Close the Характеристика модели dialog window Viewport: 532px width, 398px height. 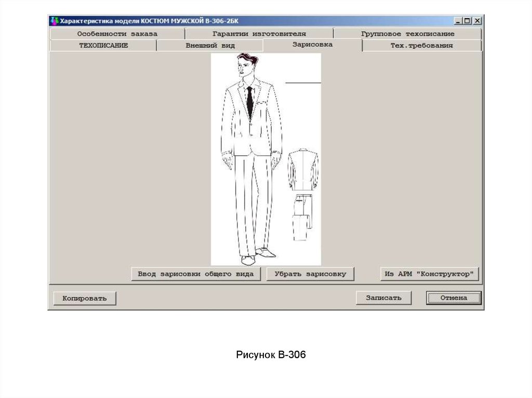coord(476,21)
